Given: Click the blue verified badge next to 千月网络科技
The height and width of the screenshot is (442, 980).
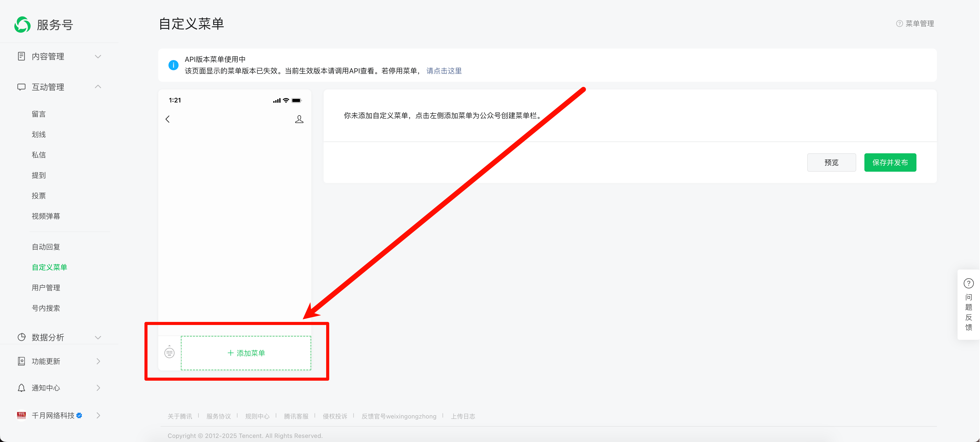Looking at the screenshot, I should pos(79,415).
